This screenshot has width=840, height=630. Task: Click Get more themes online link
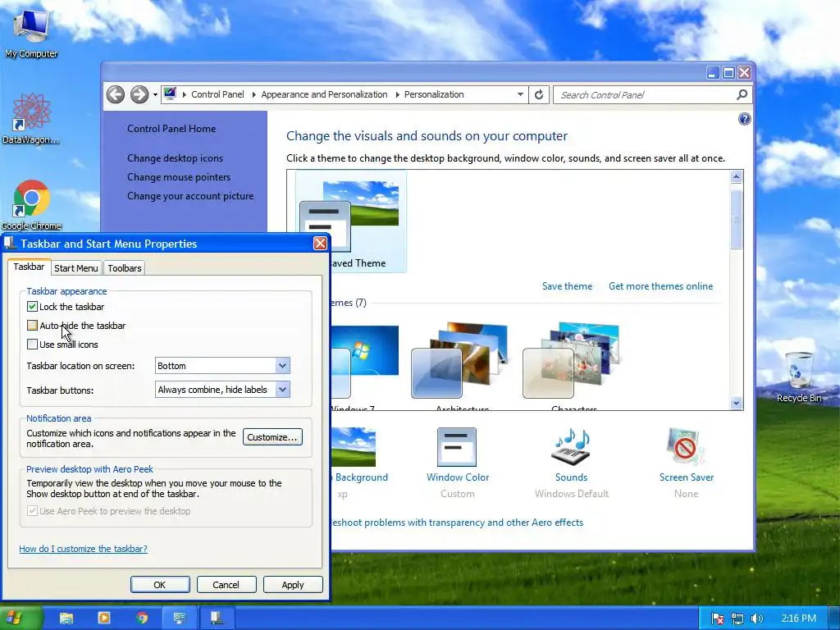[660, 286]
